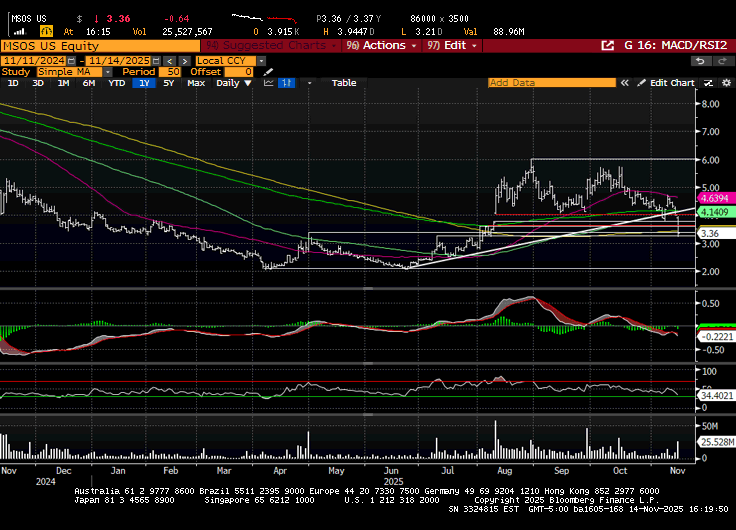Click the 8.00 price axis label
The image size is (736, 530).
[710, 104]
